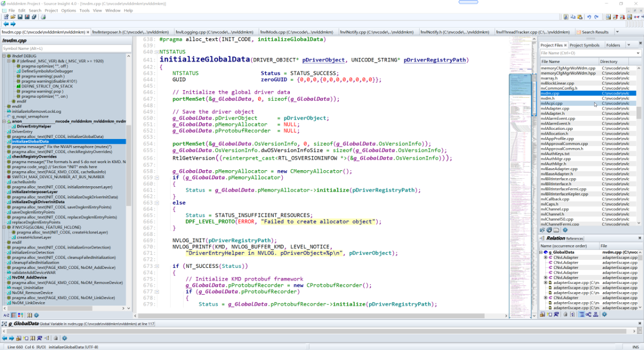The height and width of the screenshot is (350, 644).
Task: Click the Undo arrow icon
Action: (x=589, y=17)
